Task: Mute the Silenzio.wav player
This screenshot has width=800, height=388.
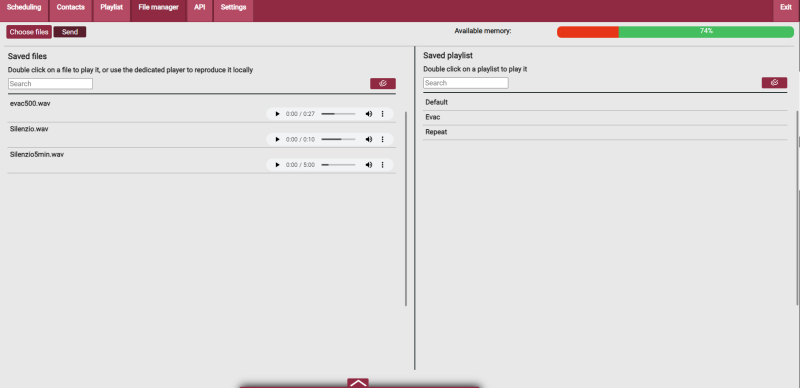Action: point(368,139)
